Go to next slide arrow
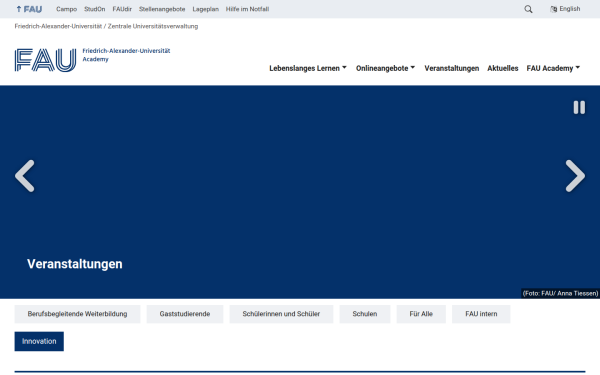 coord(575,176)
